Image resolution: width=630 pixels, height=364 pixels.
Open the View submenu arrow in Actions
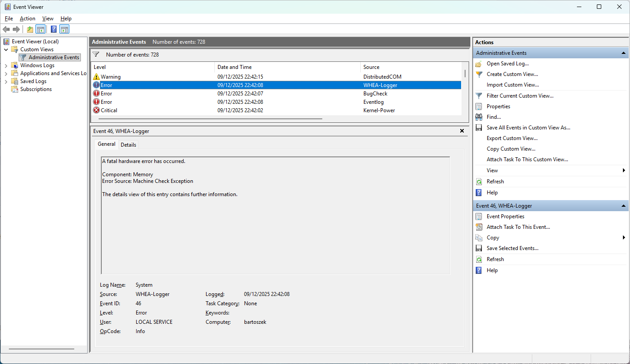click(x=624, y=171)
